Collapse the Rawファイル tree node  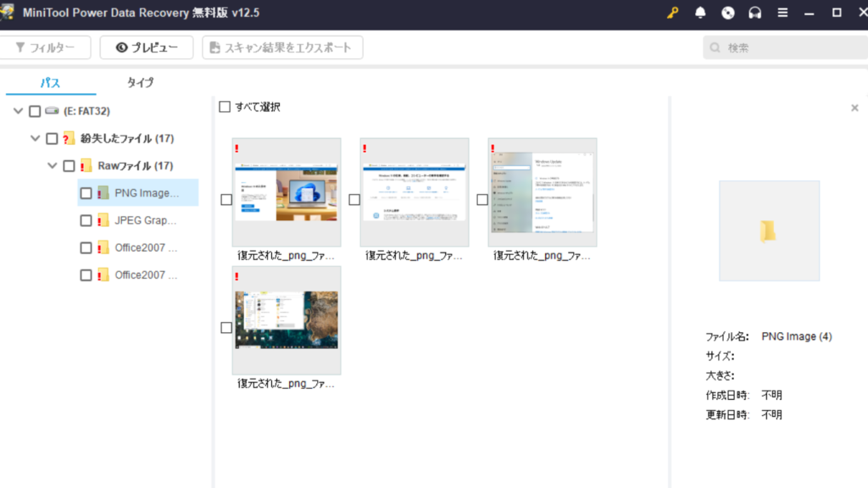[52, 165]
